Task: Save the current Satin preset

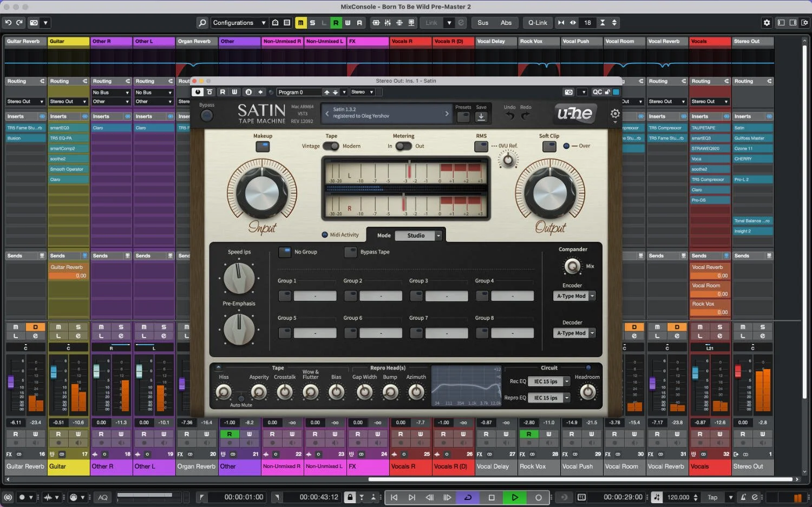Action: click(x=481, y=117)
